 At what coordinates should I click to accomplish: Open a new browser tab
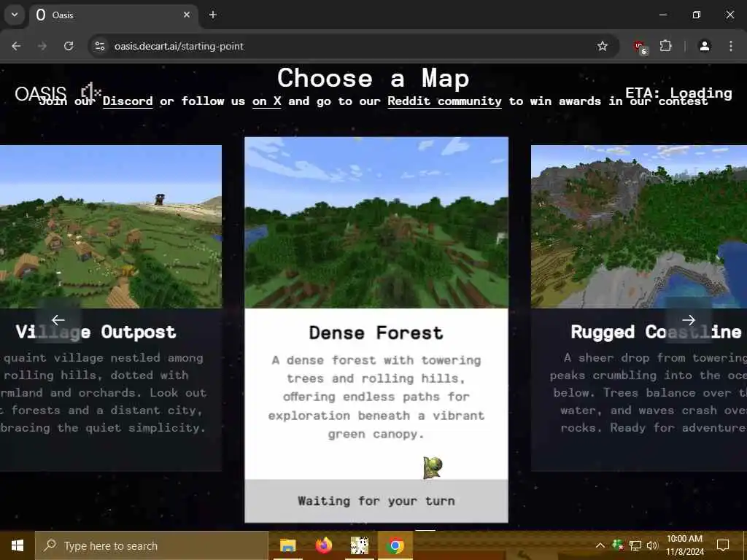tap(213, 15)
